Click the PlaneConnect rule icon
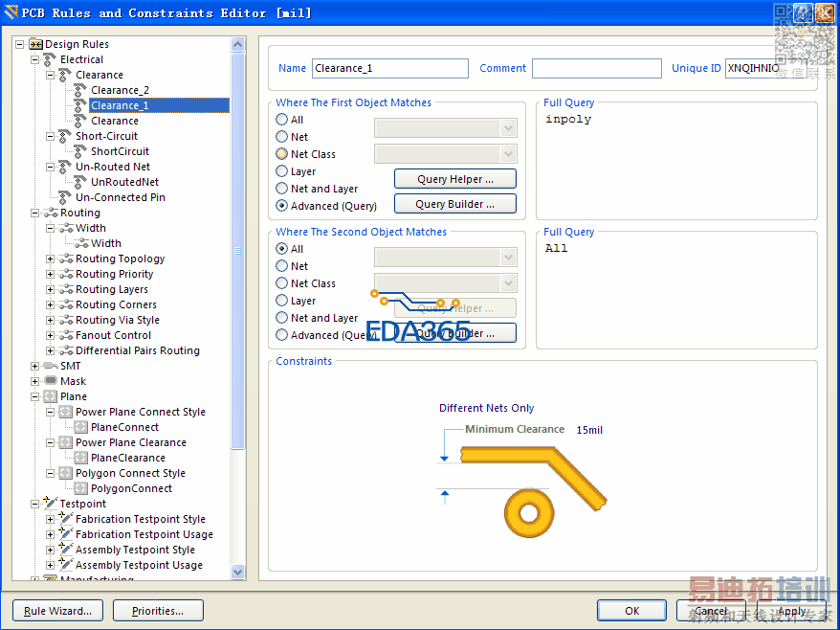Image resolution: width=840 pixels, height=630 pixels. click(x=81, y=427)
